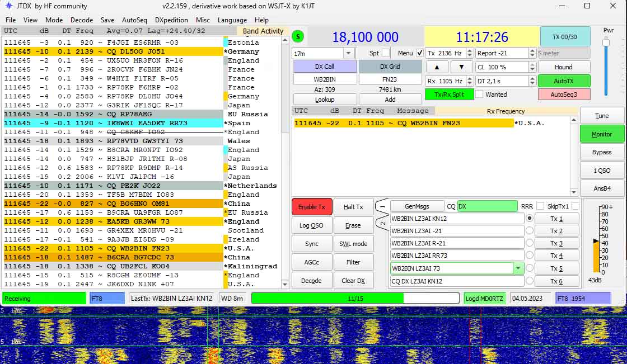Open the Decode menu

[82, 20]
